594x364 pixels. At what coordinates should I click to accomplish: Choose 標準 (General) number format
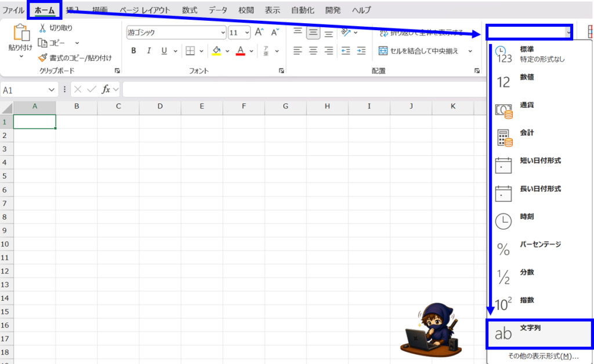(x=539, y=54)
